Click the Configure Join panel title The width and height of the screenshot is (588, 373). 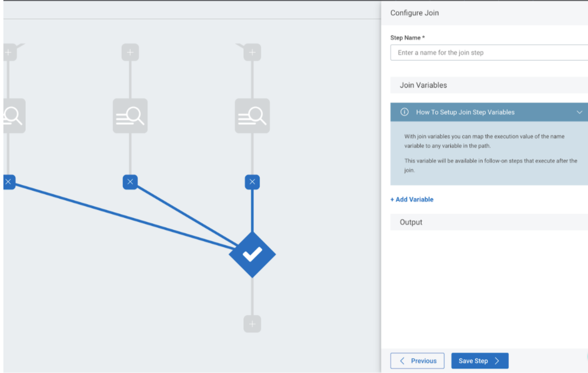415,13
